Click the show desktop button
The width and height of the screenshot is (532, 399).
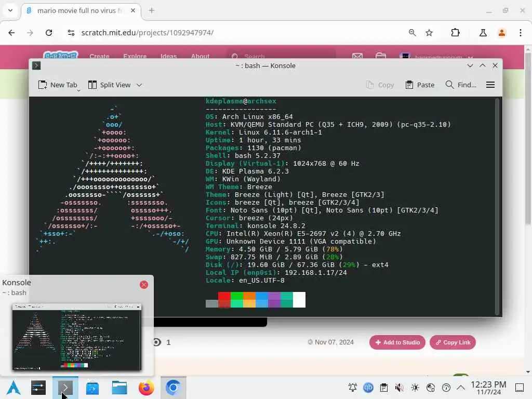520,388
